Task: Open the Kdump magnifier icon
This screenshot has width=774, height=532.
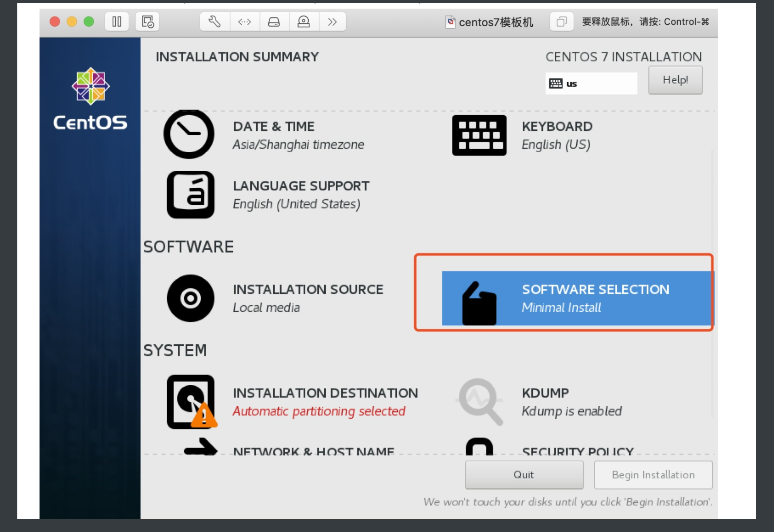Action: pyautogui.click(x=480, y=402)
